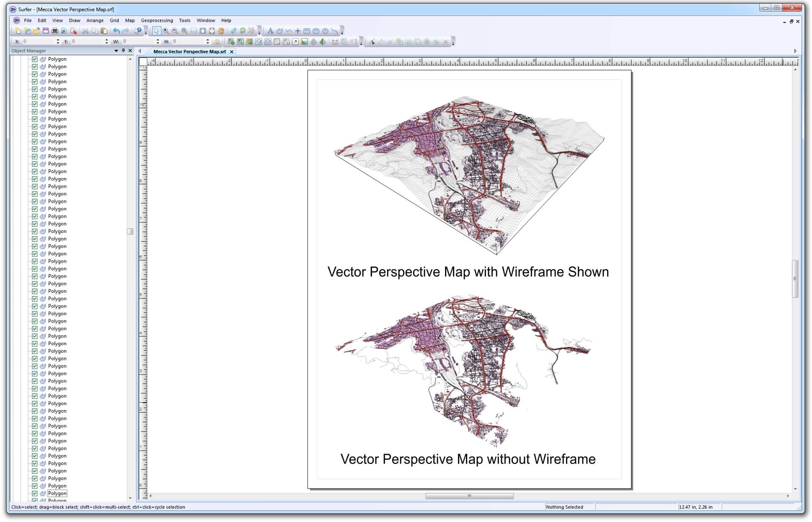The width and height of the screenshot is (812, 522).
Task: Open the Print dialog from the toolbar
Action: click(x=54, y=31)
